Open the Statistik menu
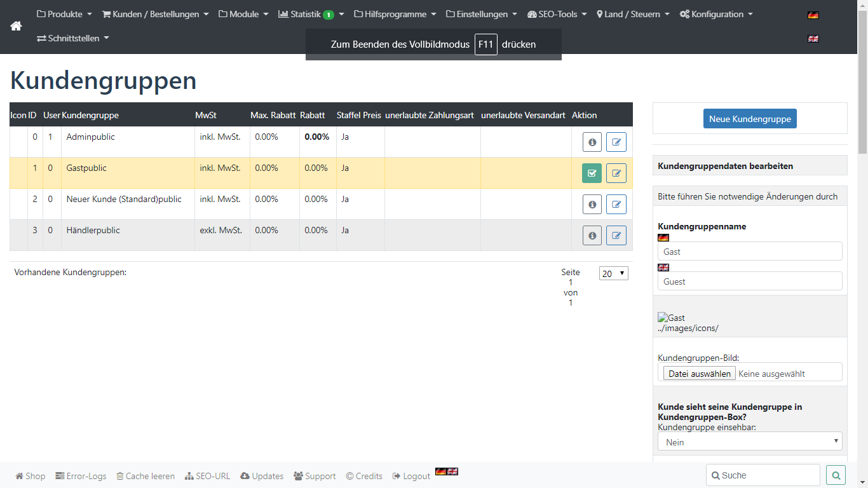Viewport: 868px width, 488px height. click(311, 14)
